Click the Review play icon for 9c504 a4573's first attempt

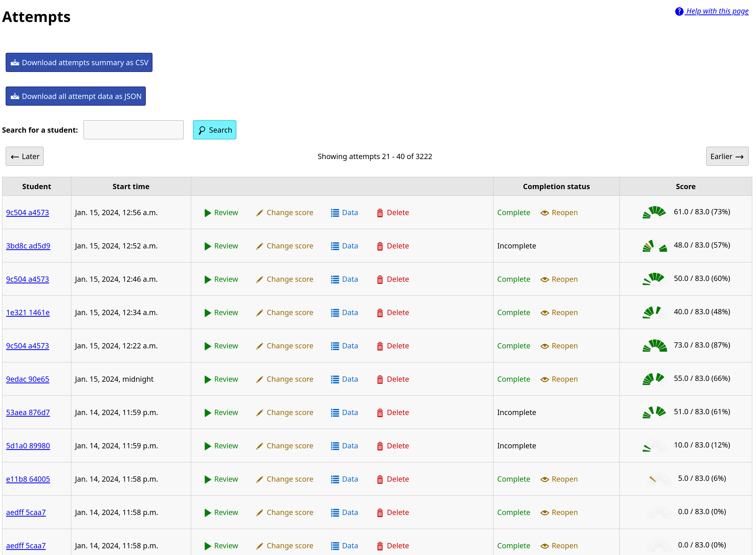point(207,212)
